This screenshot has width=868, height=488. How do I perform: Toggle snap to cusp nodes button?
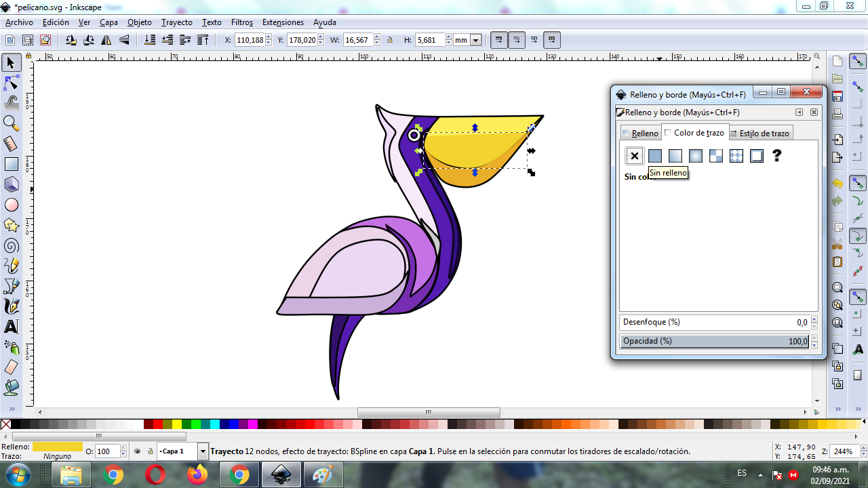pyautogui.click(x=858, y=237)
